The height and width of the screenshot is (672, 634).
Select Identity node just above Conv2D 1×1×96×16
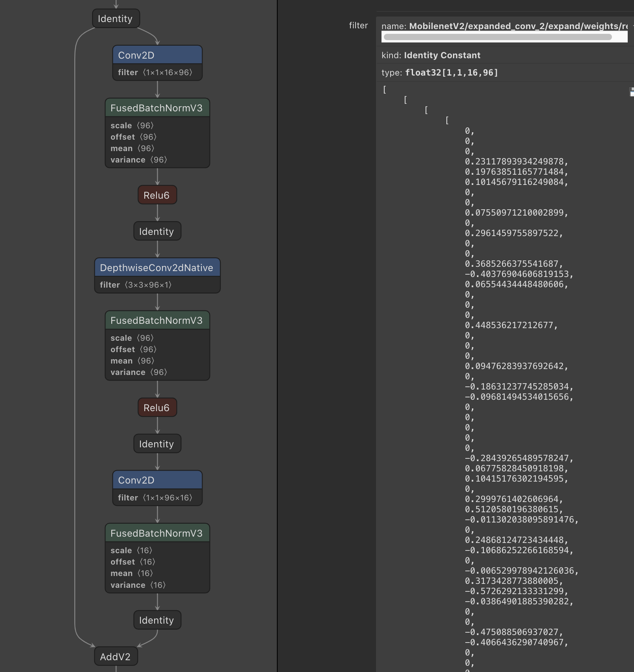(x=157, y=444)
